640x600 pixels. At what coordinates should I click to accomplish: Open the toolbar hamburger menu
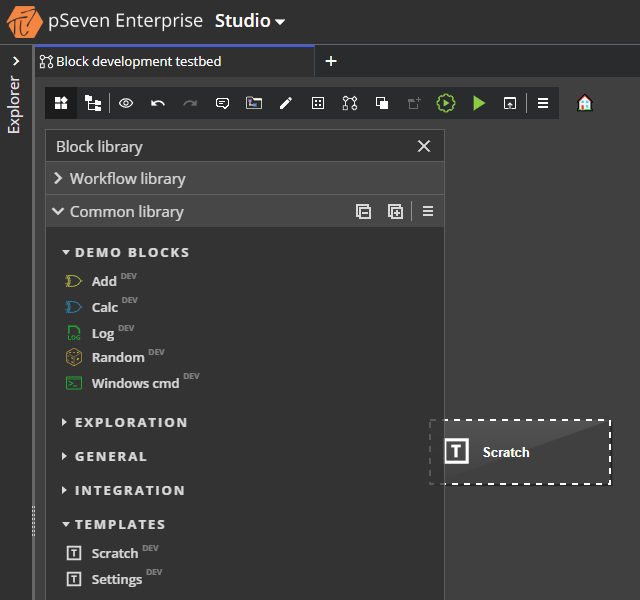[x=543, y=103]
